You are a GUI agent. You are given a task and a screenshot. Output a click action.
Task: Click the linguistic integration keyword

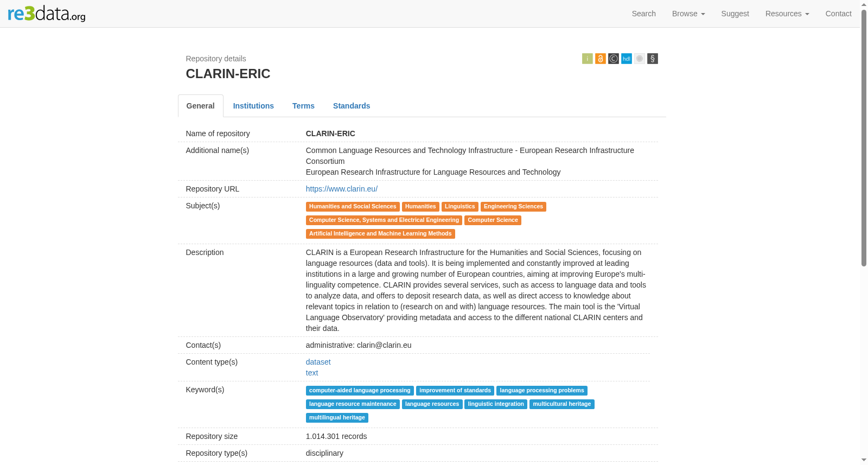[x=496, y=404]
